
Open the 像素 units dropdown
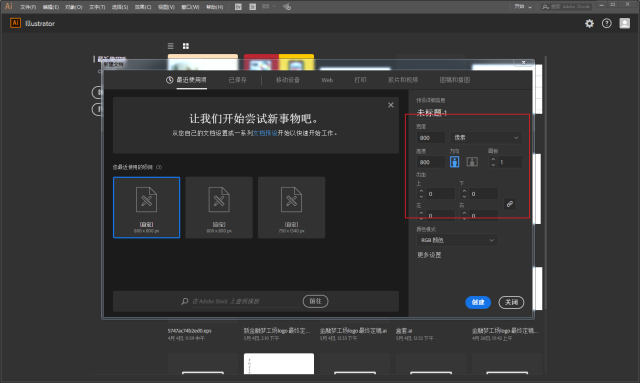(x=486, y=138)
